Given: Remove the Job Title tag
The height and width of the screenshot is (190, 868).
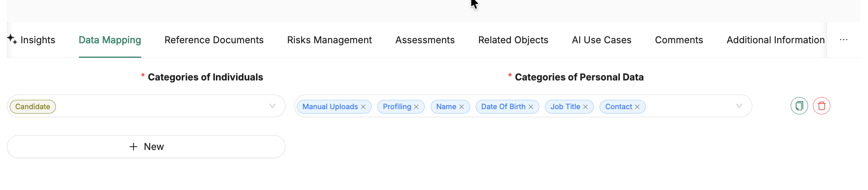Looking at the screenshot, I should click(x=585, y=107).
